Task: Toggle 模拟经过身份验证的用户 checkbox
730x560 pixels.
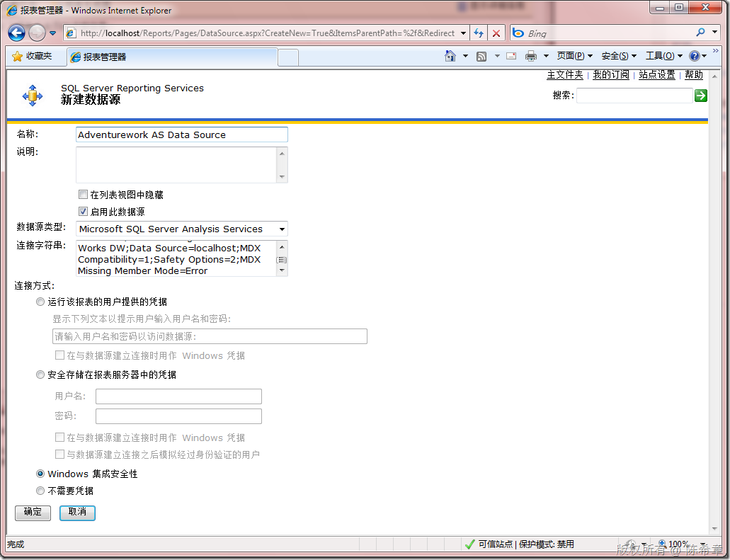Action: point(59,454)
